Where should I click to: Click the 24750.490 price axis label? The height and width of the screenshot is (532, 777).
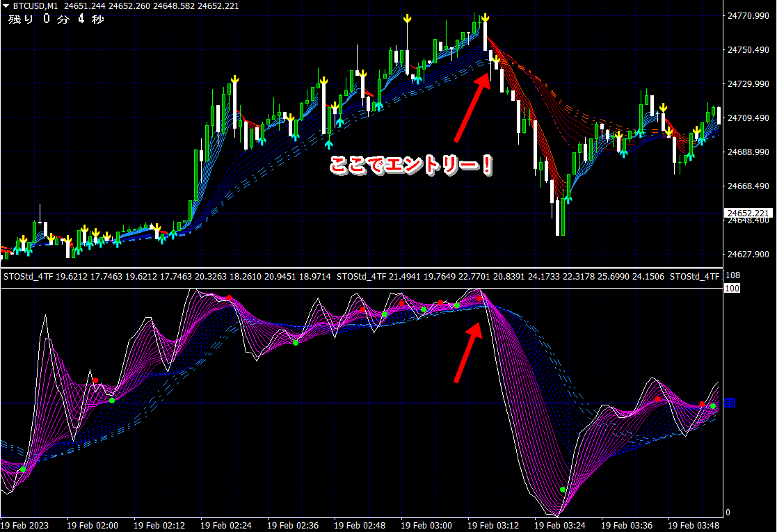click(748, 50)
